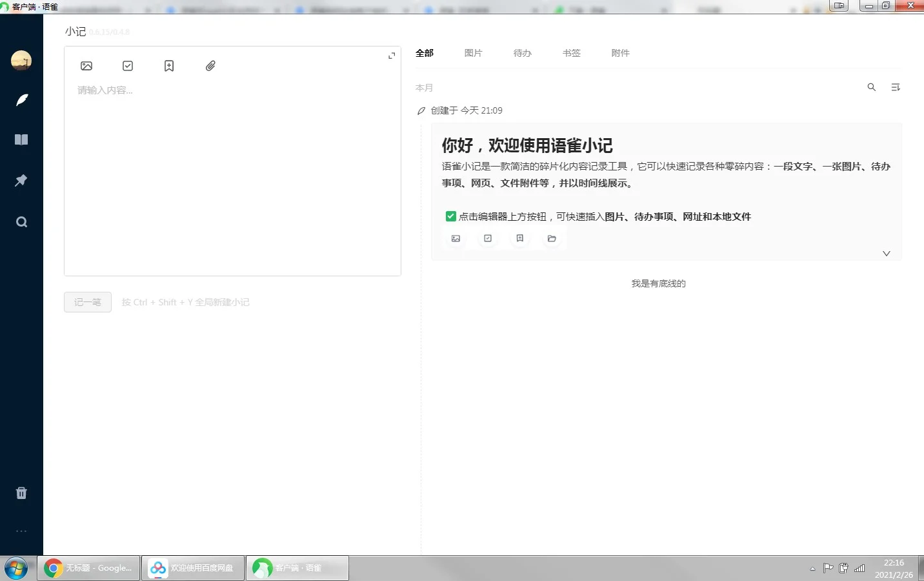Click the pen icon beside 创建于 今天 21:09

point(421,111)
